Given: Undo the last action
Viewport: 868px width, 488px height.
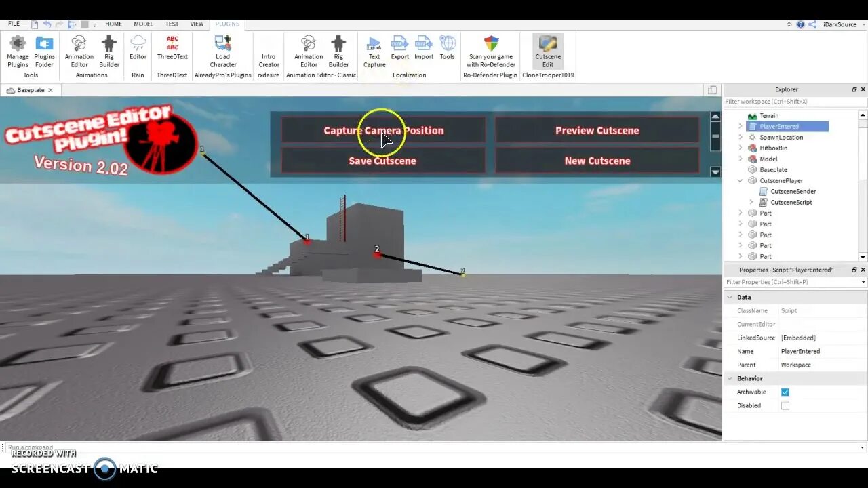Looking at the screenshot, I should tap(47, 24).
